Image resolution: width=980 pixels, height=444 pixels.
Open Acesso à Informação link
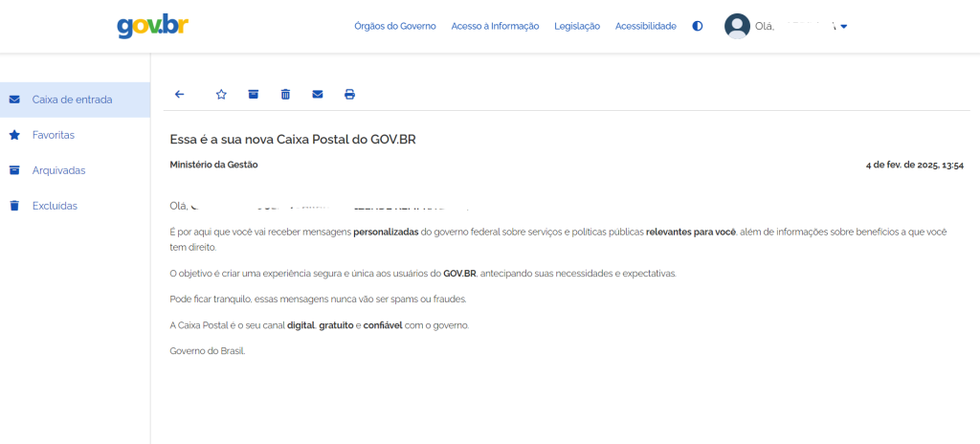(x=495, y=26)
